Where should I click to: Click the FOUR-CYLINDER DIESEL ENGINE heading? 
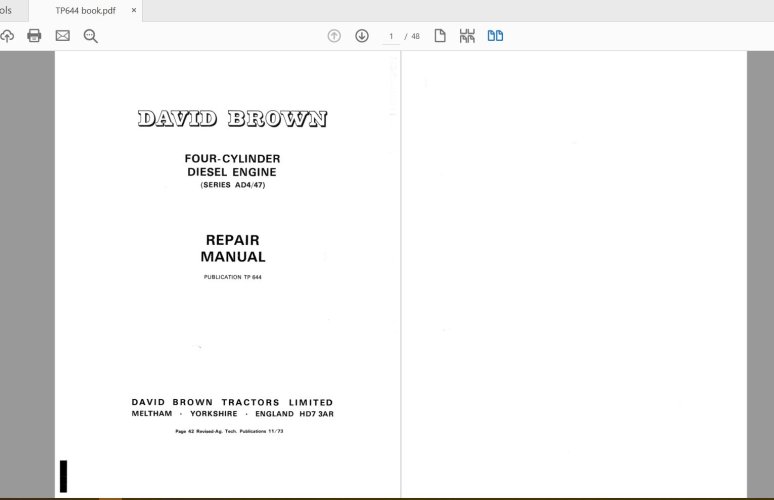point(232,165)
